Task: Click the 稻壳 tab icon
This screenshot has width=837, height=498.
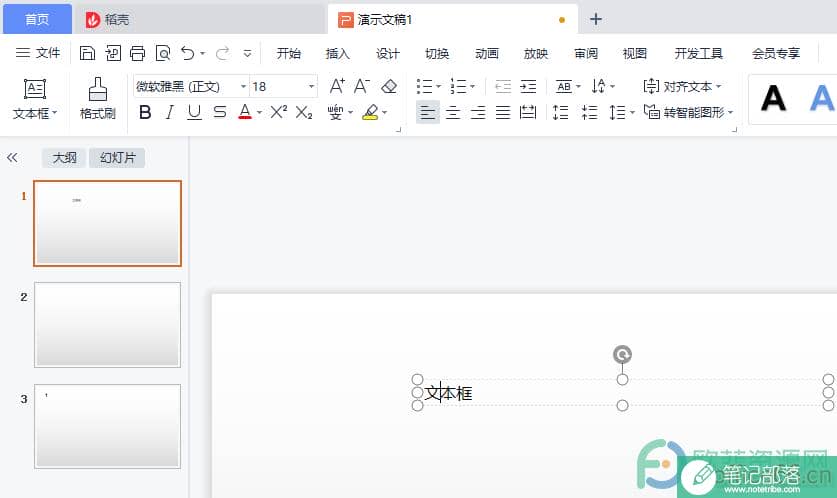Action: [93, 20]
